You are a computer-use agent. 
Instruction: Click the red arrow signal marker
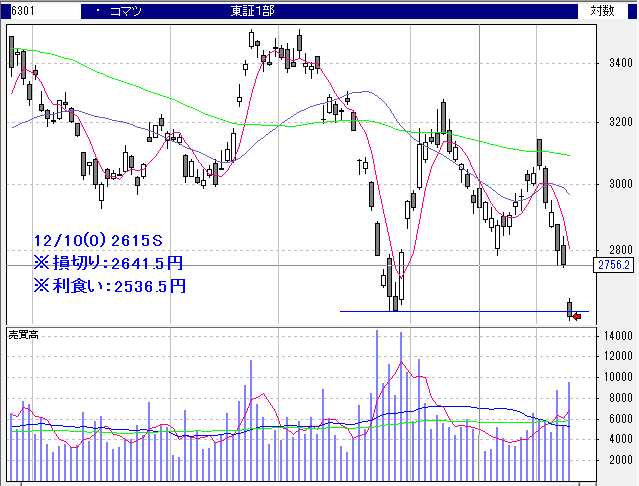576,317
